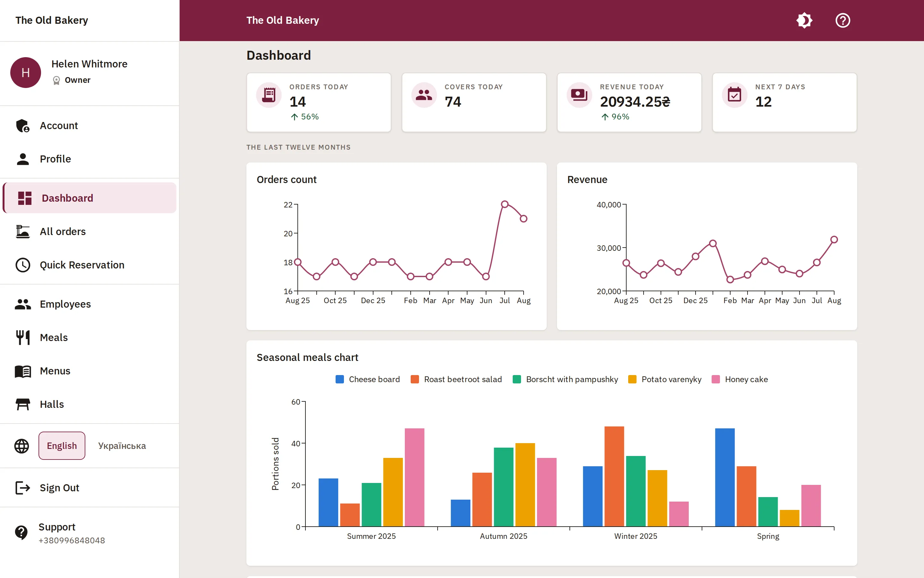Viewport: 924px width, 578px height.
Task: Go to All orders
Action: coord(89,232)
